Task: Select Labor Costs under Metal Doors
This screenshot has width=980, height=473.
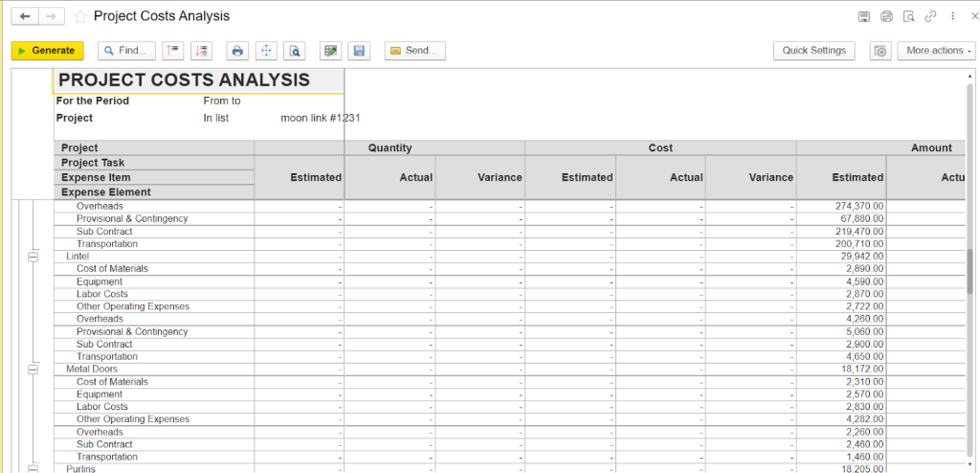Action: point(101,407)
